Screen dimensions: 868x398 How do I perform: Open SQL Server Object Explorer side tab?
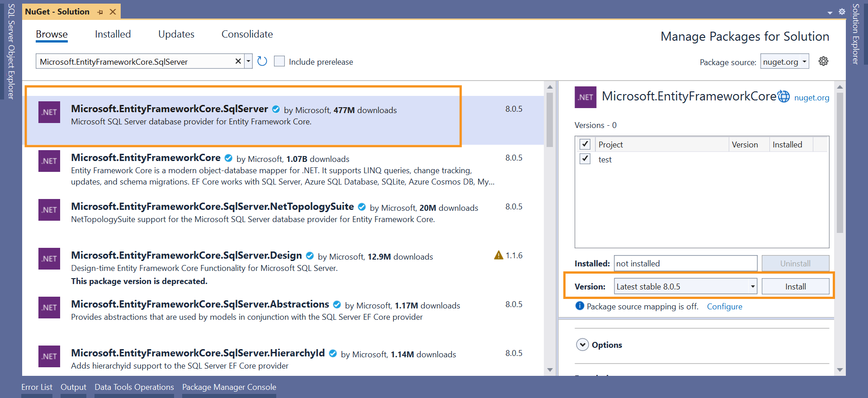tap(11, 51)
